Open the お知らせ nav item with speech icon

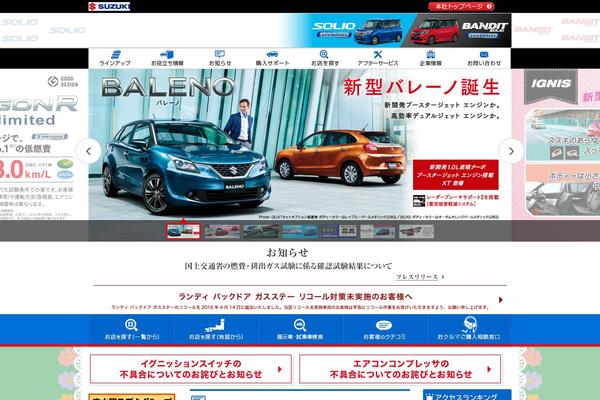pos(220,58)
